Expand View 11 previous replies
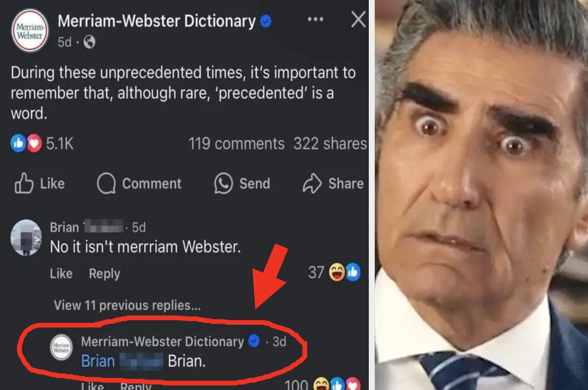This screenshot has height=390, width=588. tap(127, 305)
